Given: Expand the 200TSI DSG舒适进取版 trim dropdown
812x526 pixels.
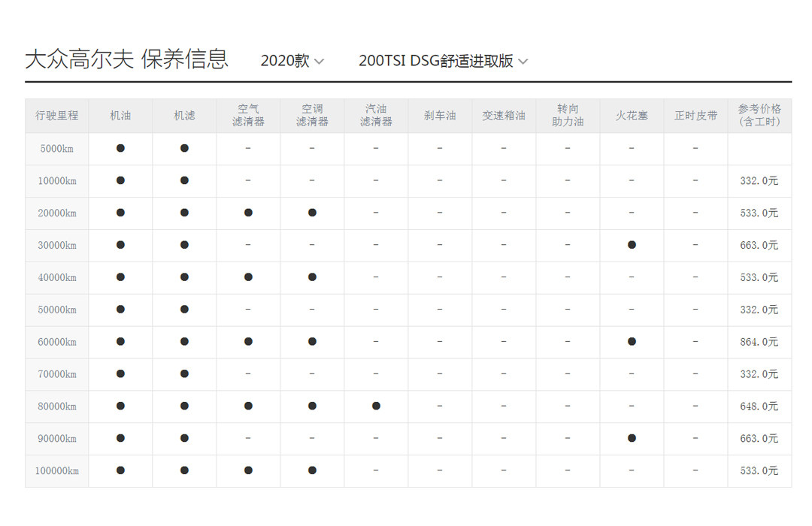Looking at the screenshot, I should [443, 61].
